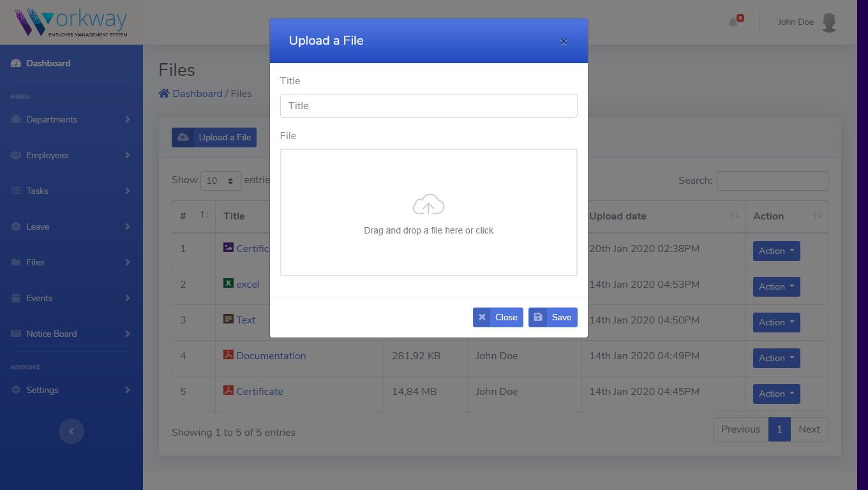Click the notification bell icon
This screenshot has height=490, width=868.
click(x=733, y=22)
